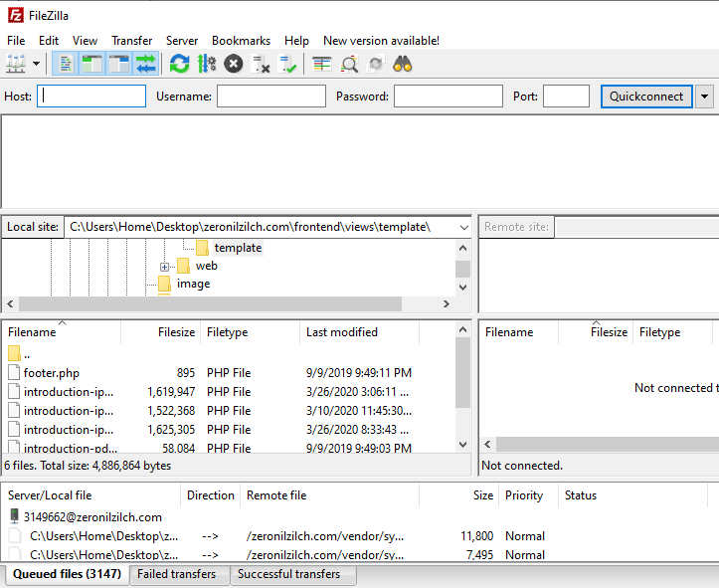The width and height of the screenshot is (719, 588).
Task: Sort local files by Last modified column
Action: 360,332
